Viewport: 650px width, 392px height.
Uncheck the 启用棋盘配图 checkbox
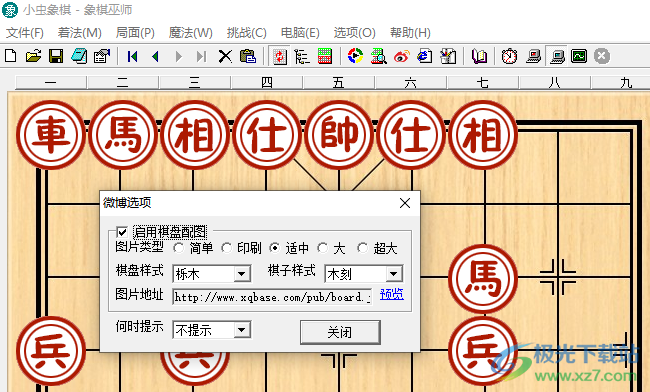click(x=122, y=232)
